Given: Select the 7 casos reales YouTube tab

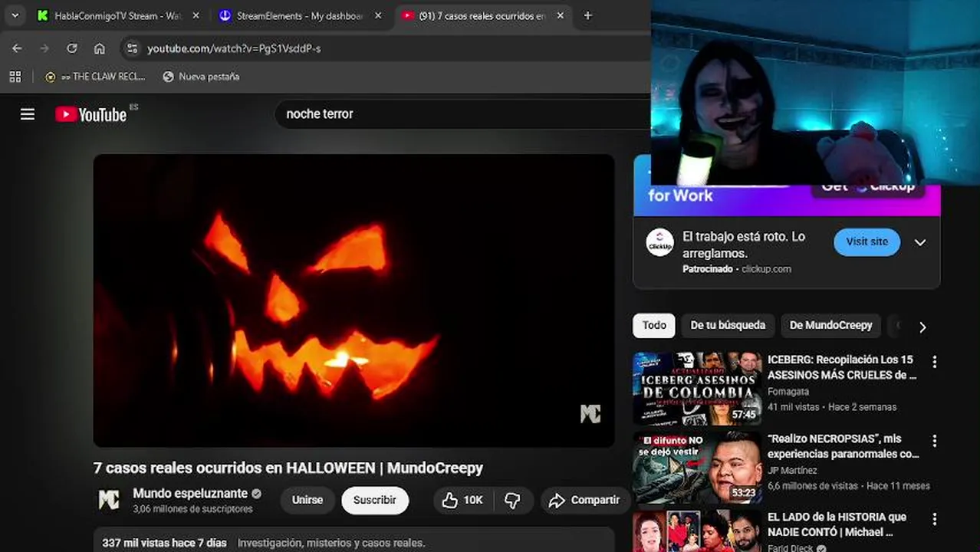Looking at the screenshot, I should pos(473,15).
